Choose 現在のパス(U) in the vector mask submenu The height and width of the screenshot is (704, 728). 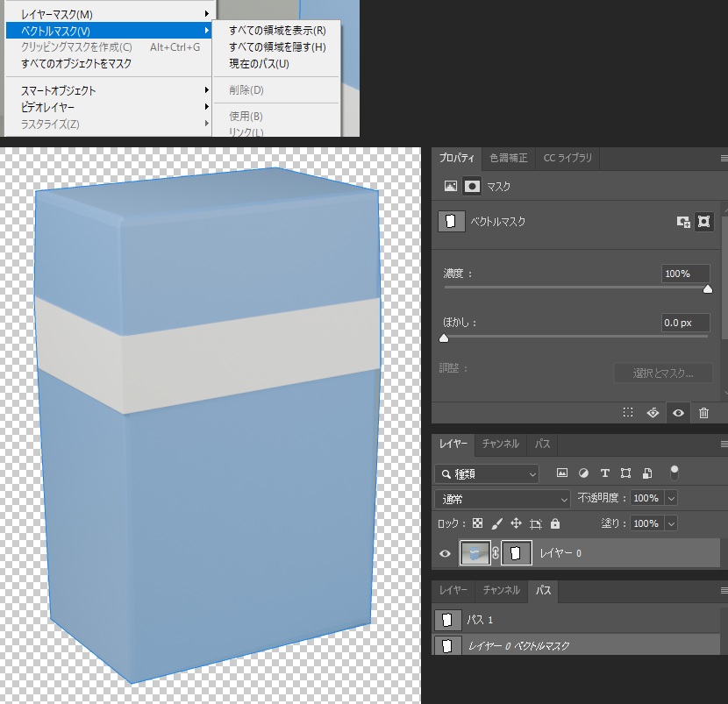[277, 64]
